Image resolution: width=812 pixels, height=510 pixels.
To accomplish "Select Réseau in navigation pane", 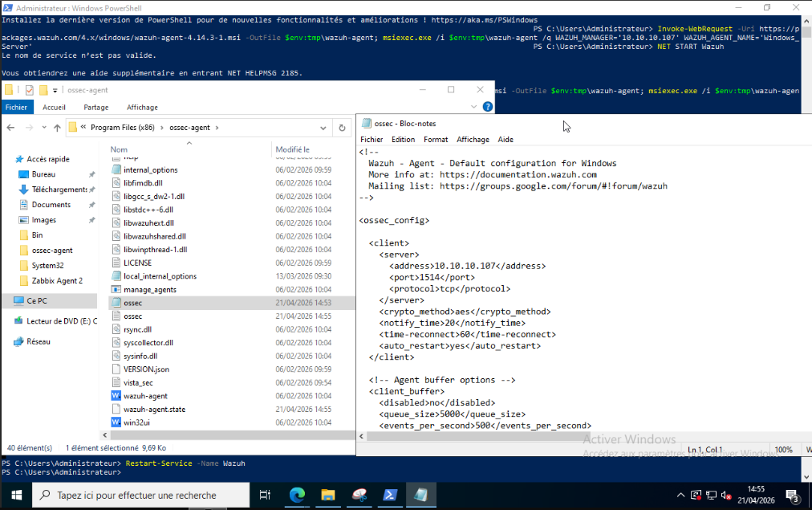I will [39, 341].
